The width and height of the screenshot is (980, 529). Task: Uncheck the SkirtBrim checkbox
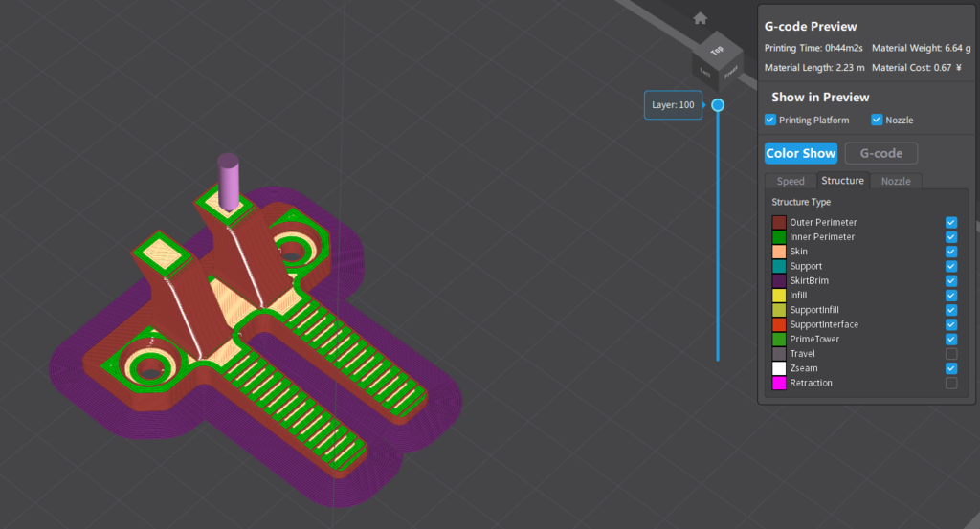pos(950,281)
